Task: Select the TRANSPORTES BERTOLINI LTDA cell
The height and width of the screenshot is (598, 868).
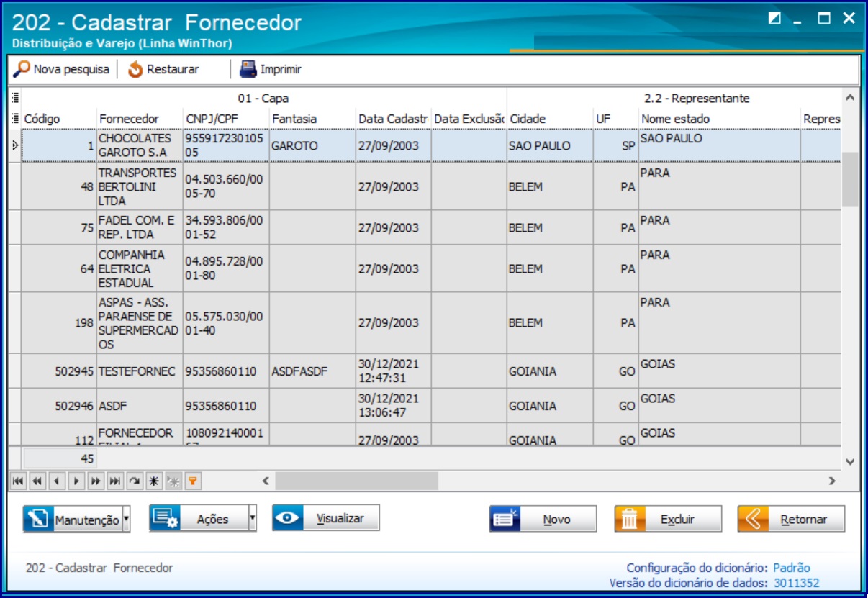Action: point(140,186)
